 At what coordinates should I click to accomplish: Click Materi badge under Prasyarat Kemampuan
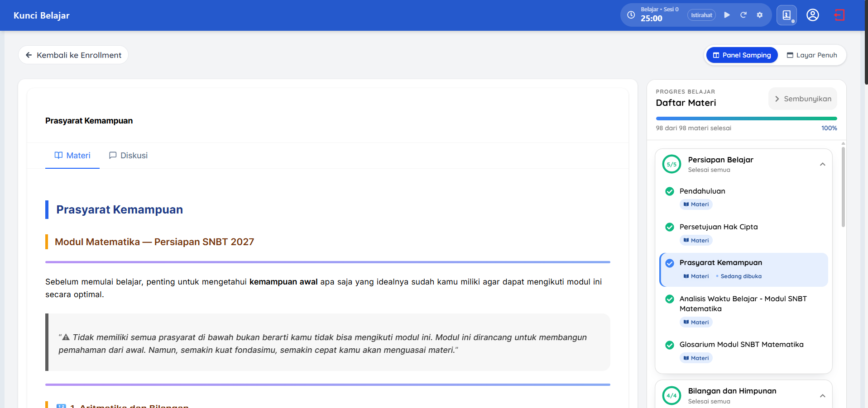(696, 276)
